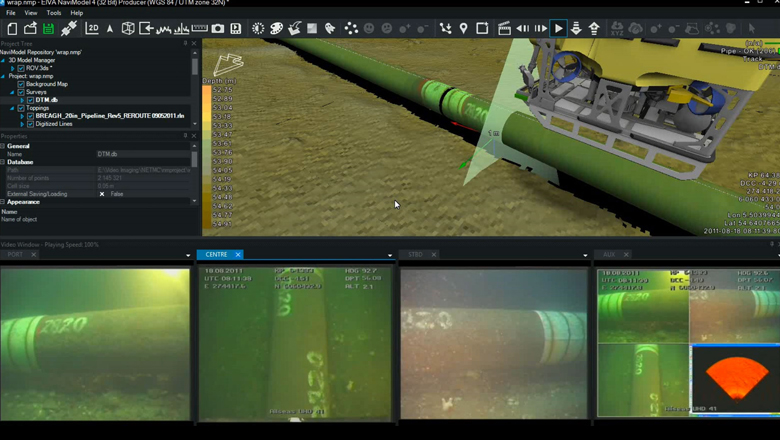Expand the DTM.db tree node
The height and width of the screenshot is (440, 780).
point(22,100)
